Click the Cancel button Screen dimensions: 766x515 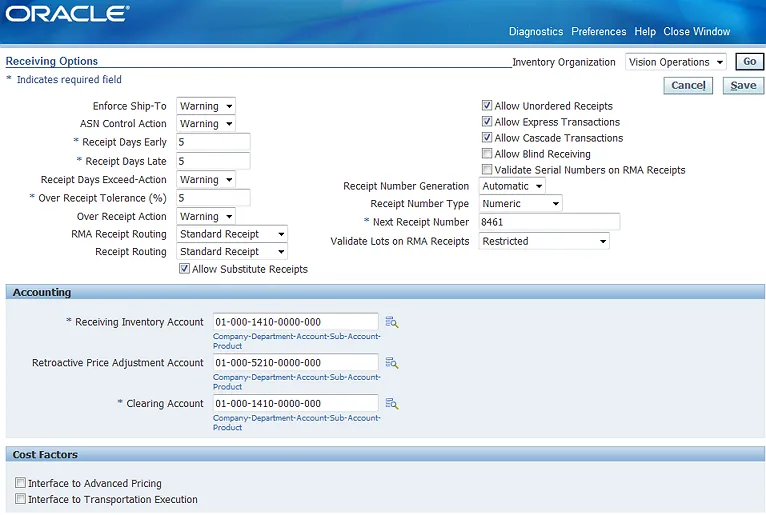coord(688,86)
